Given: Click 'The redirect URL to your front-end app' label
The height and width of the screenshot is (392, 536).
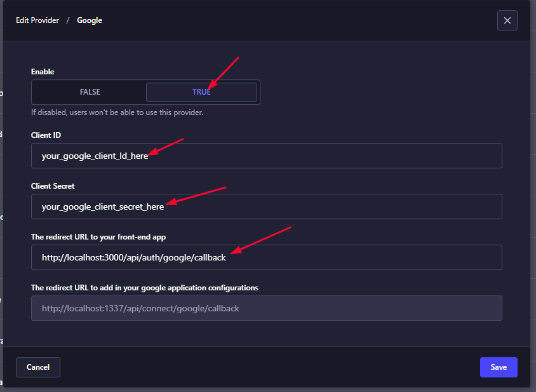Looking at the screenshot, I should point(98,237).
